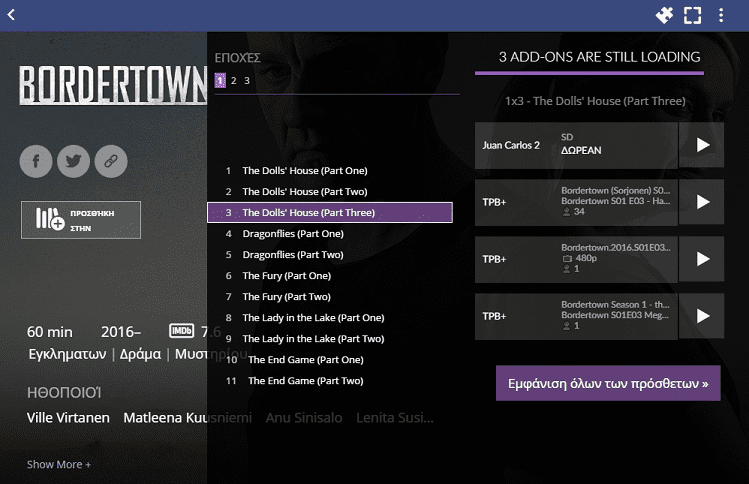Select The End Game (Part One)
Image resolution: width=749 pixels, height=484 pixels.
tap(330, 360)
